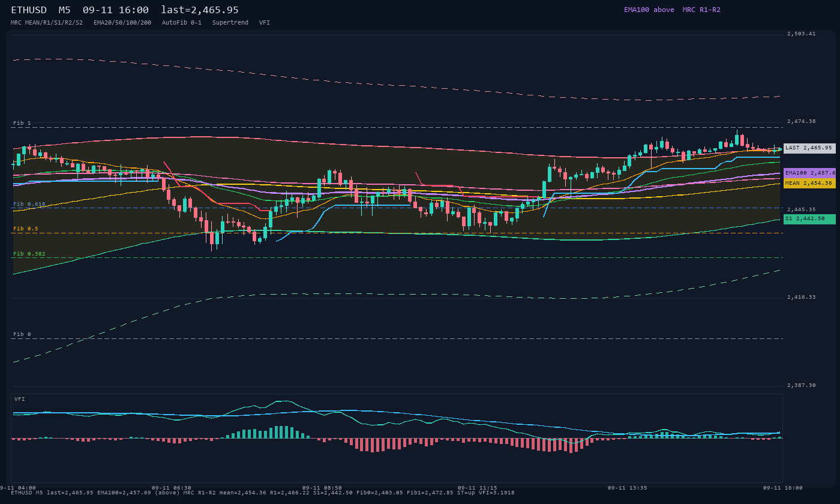
Task: Click the 09-11 16:00 timestamp in the title
Action: tap(116, 10)
